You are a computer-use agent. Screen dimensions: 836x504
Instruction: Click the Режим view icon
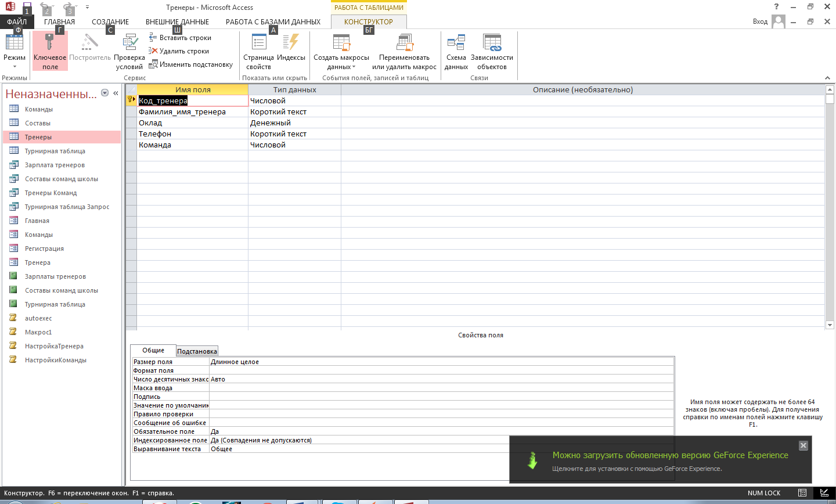(14, 43)
